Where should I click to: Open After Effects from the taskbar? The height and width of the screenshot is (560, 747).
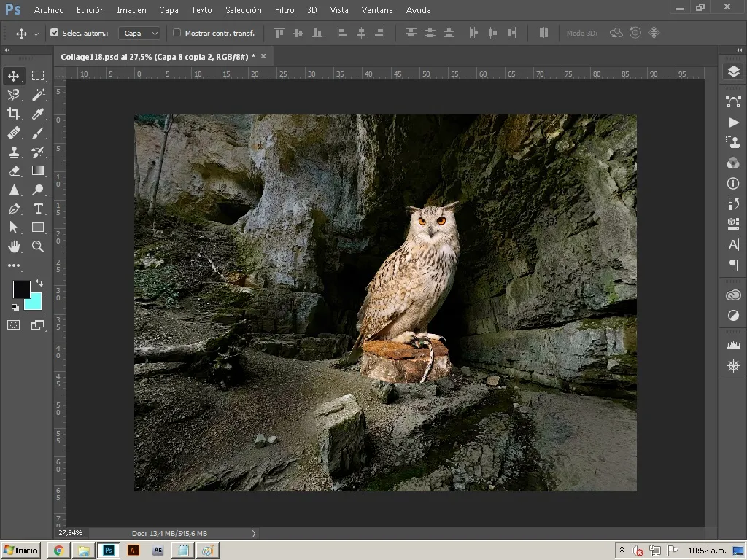click(x=158, y=551)
